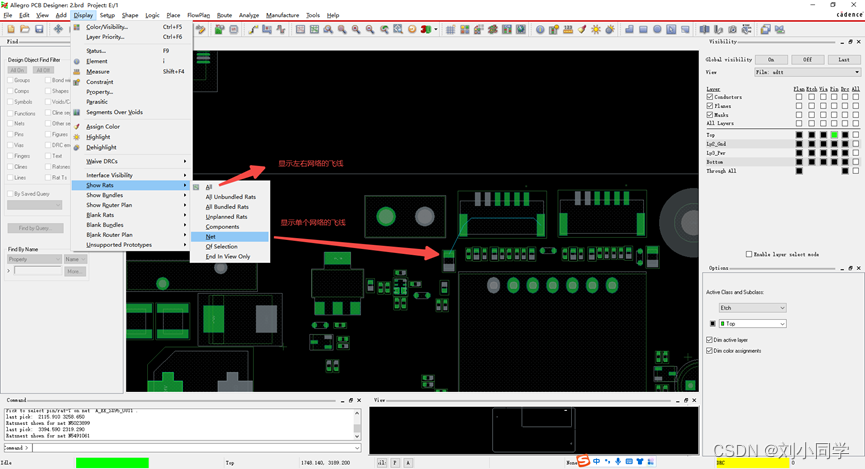Click the new blank file toolbar icon

(x=9, y=29)
